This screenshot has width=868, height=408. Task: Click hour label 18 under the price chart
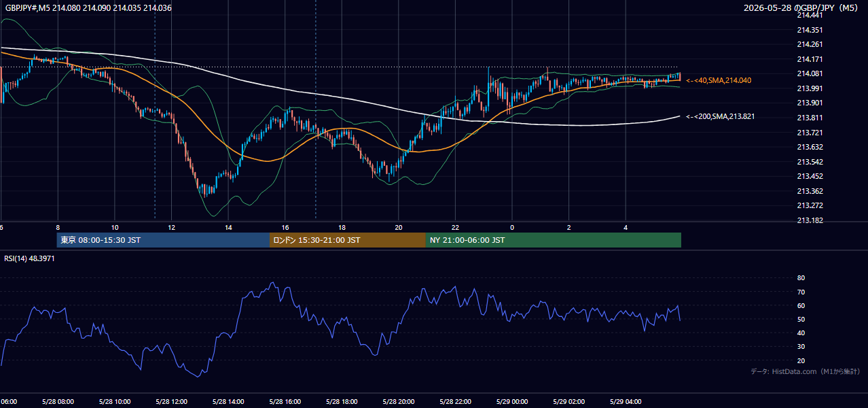point(342,227)
